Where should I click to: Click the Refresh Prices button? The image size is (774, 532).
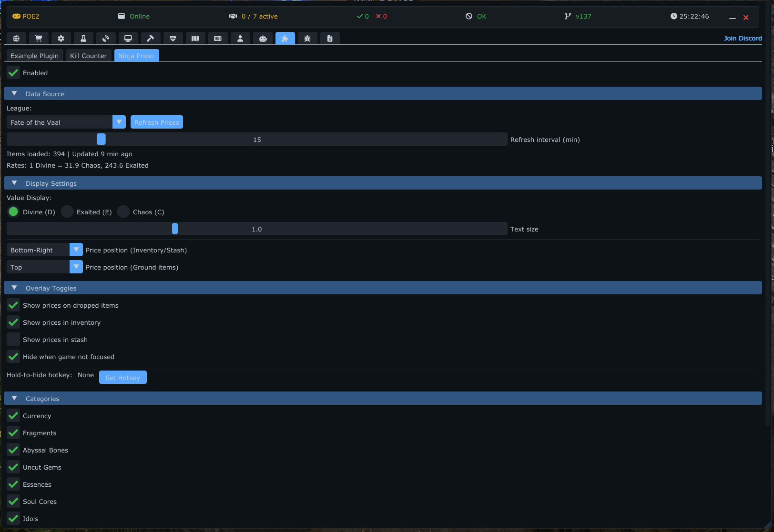point(157,122)
